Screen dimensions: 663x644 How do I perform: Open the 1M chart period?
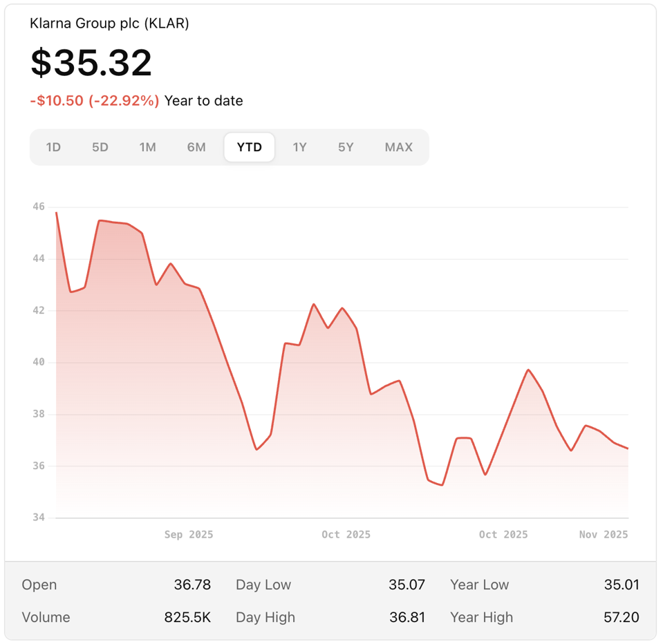click(x=147, y=146)
